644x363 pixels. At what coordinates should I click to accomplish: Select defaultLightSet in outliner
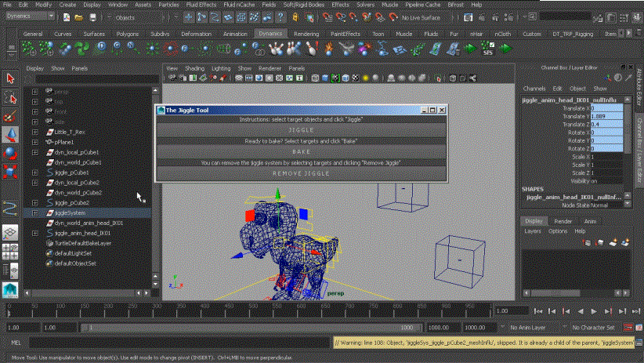73,253
